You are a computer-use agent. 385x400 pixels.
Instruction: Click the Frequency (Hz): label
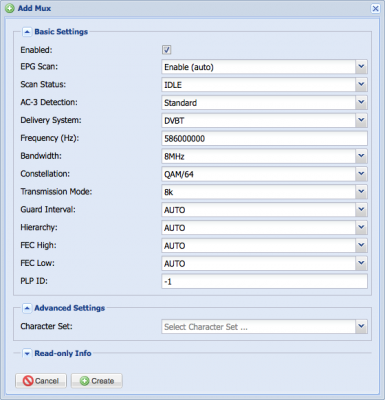point(50,138)
